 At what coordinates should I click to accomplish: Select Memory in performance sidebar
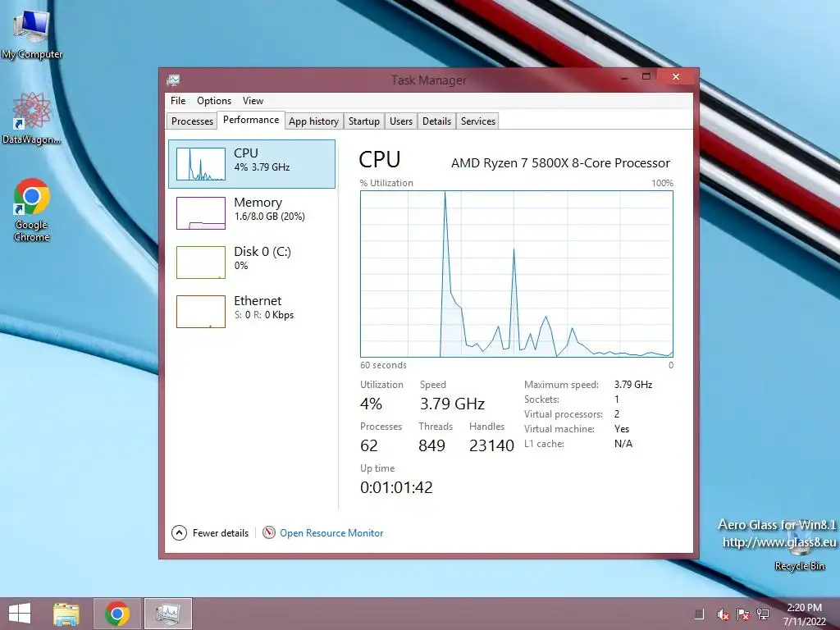(252, 212)
